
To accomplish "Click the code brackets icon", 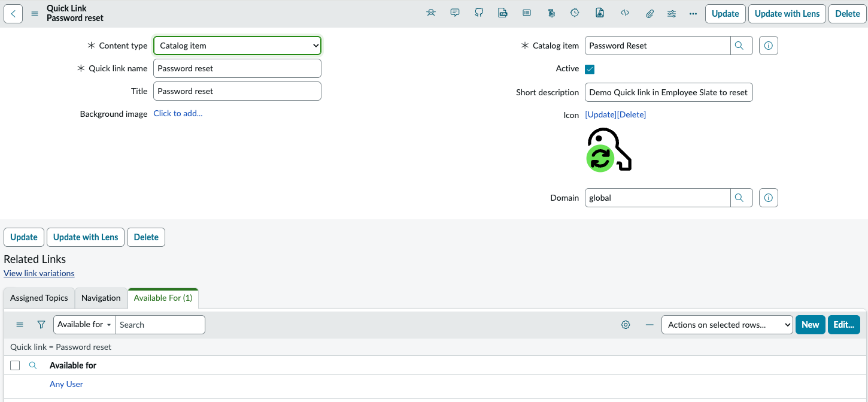I will (x=625, y=13).
